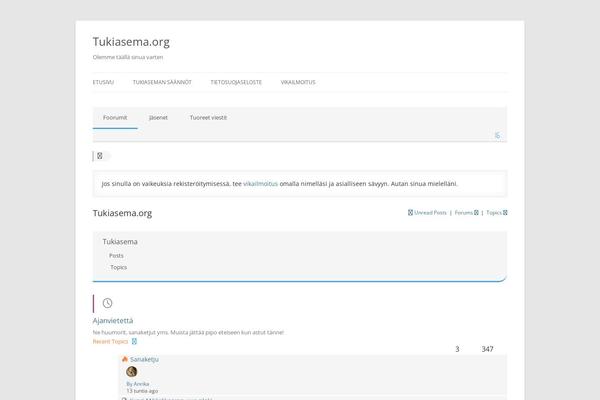600x400 pixels.
Task: Open the RSS feed icon in the forum bar
Action: point(497,135)
